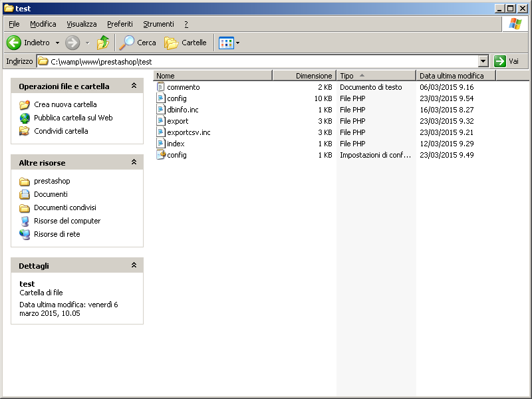Click the address bar folder icon
The height and width of the screenshot is (399, 532).
pos(43,61)
